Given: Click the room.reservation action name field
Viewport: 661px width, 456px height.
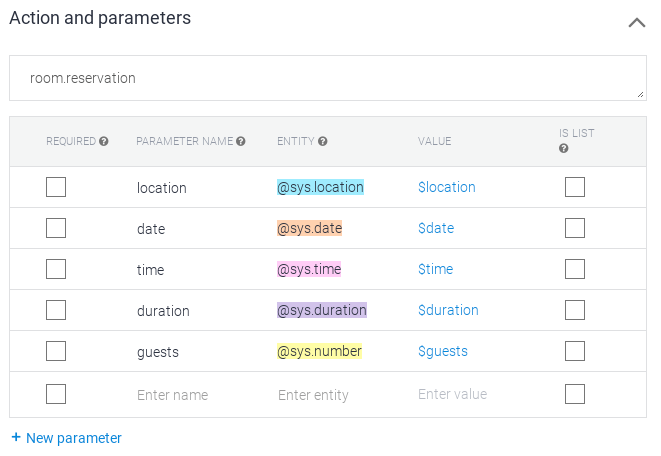Looking at the screenshot, I should pyautogui.click(x=326, y=78).
